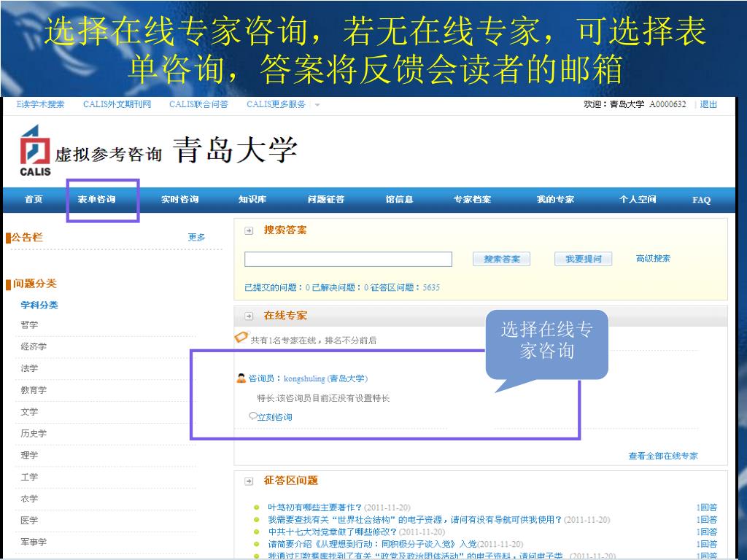Click the 退出 logout link
The width and height of the screenshot is (747, 560).
click(708, 104)
